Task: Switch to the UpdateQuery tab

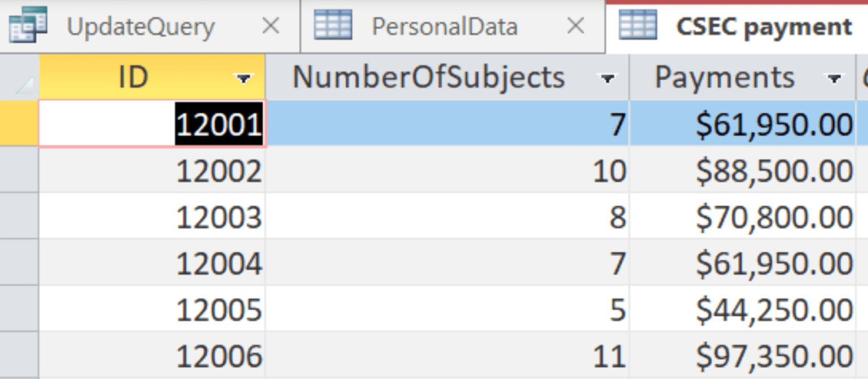Action: pyautogui.click(x=141, y=27)
